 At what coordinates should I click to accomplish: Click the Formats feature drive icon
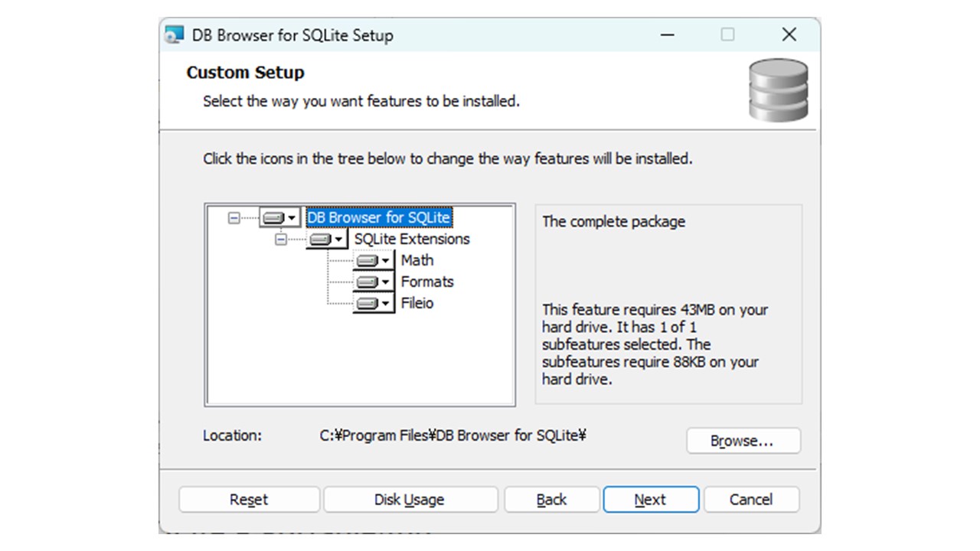[367, 282]
